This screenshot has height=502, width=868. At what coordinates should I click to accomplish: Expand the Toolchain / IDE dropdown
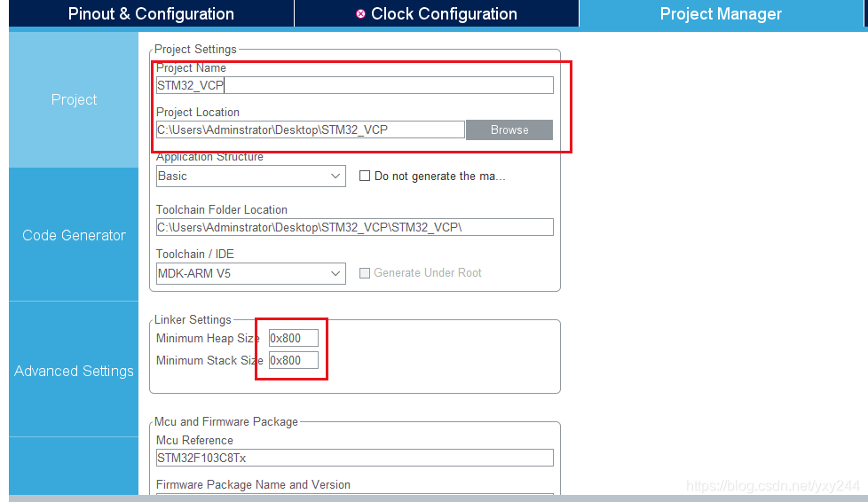(251, 273)
